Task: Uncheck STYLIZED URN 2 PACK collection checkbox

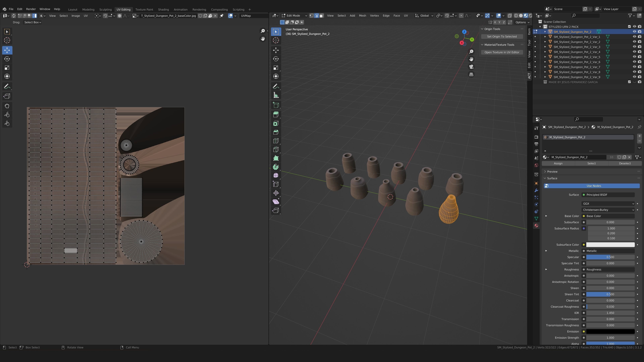Action: pos(629,27)
